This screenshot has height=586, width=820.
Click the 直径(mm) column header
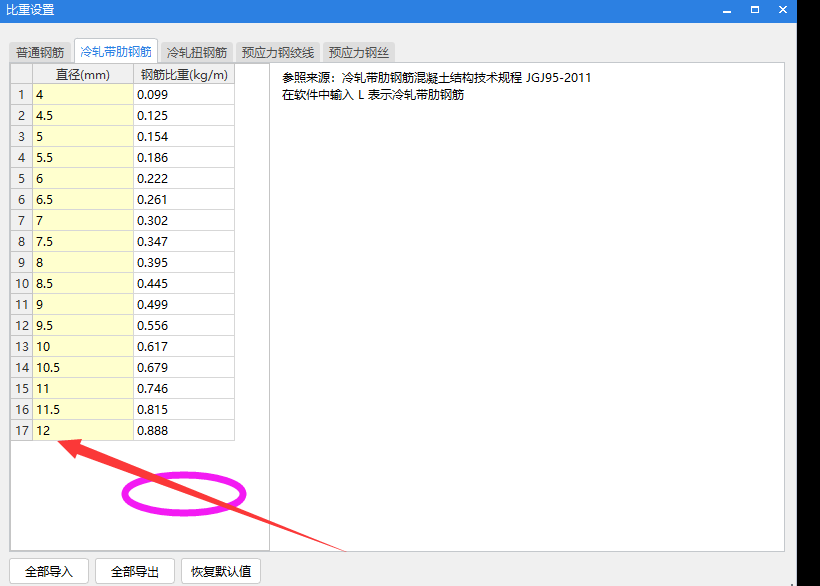pos(82,73)
